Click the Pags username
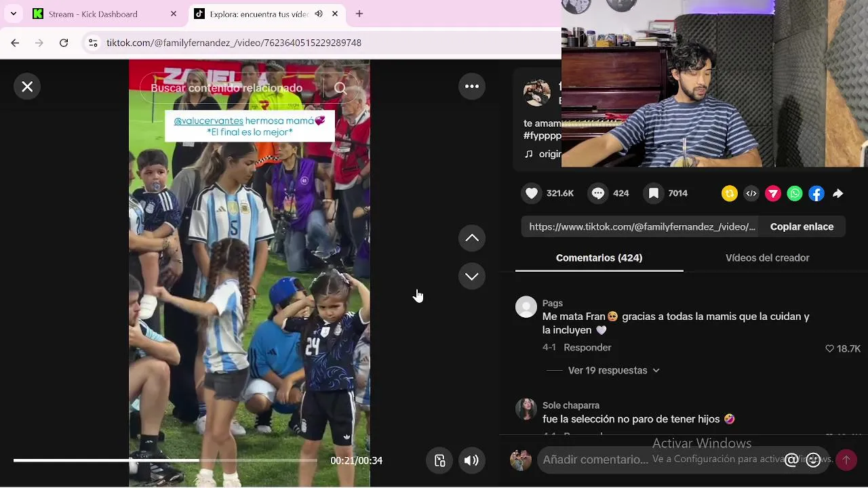 coord(552,303)
